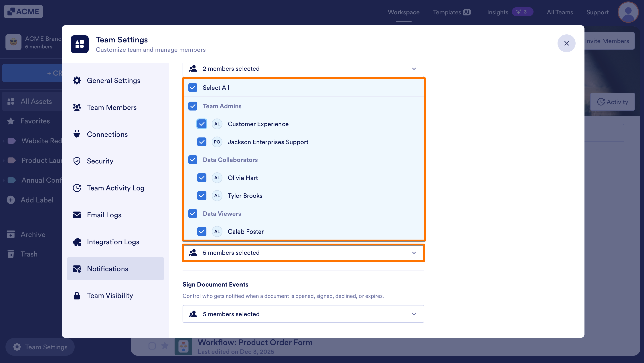Open the Templates tab
This screenshot has height=363, width=644.
pyautogui.click(x=452, y=12)
